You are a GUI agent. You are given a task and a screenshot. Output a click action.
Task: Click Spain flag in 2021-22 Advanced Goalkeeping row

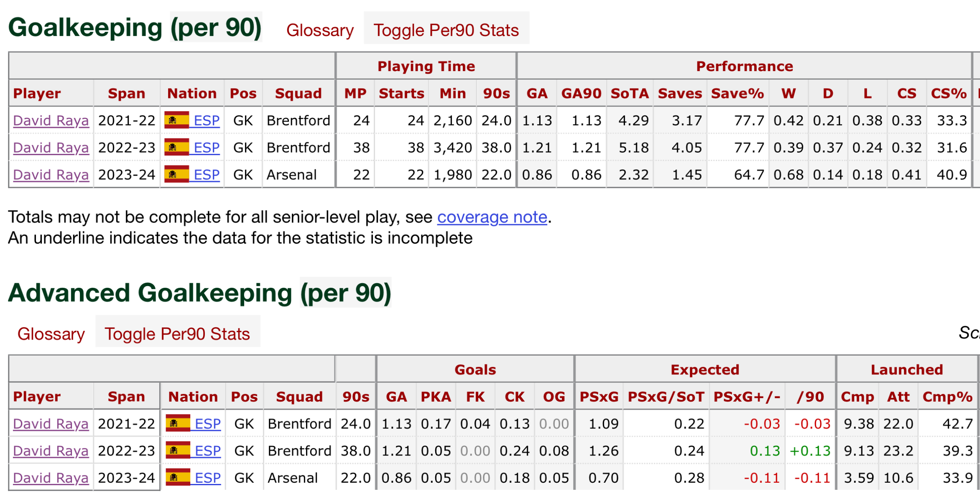pyautogui.click(x=178, y=423)
